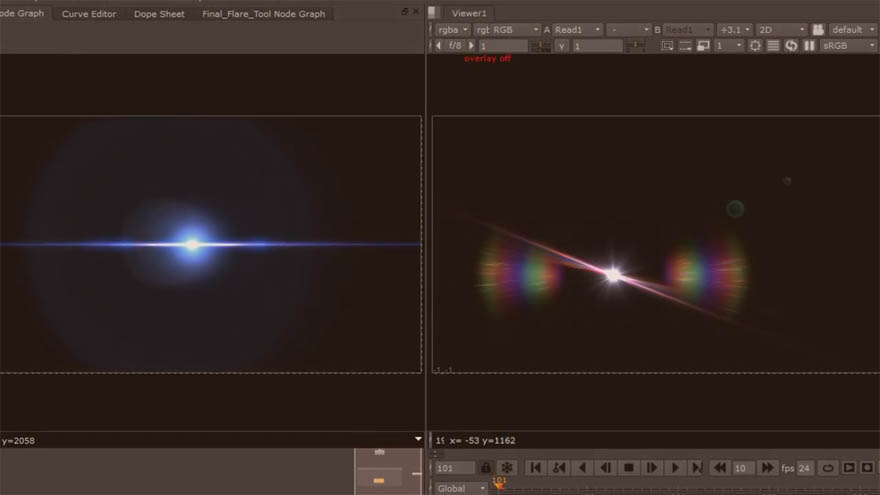Open the downscale resolution dropdown

[728, 45]
